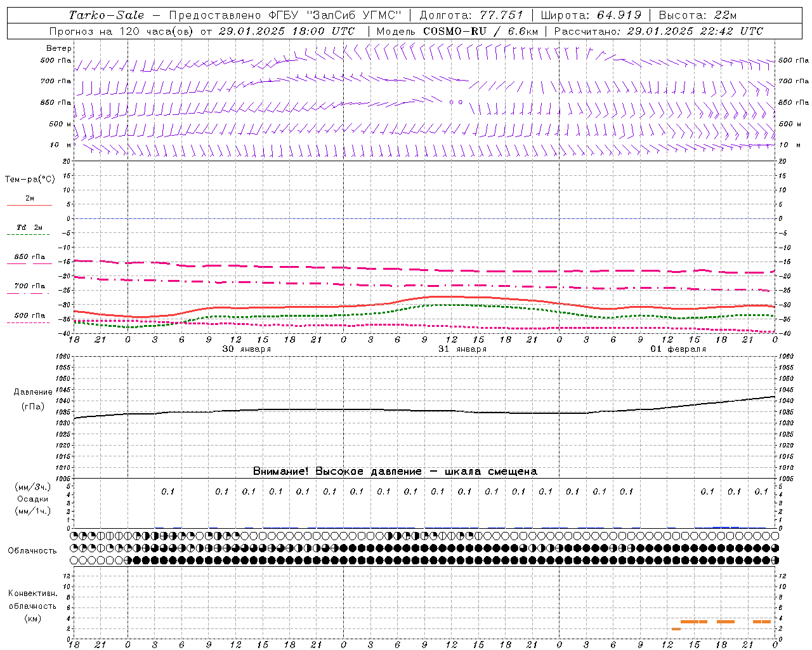Click the "30 января" date label
Viewport: 812px width, 650px height.
pyautogui.click(x=246, y=349)
